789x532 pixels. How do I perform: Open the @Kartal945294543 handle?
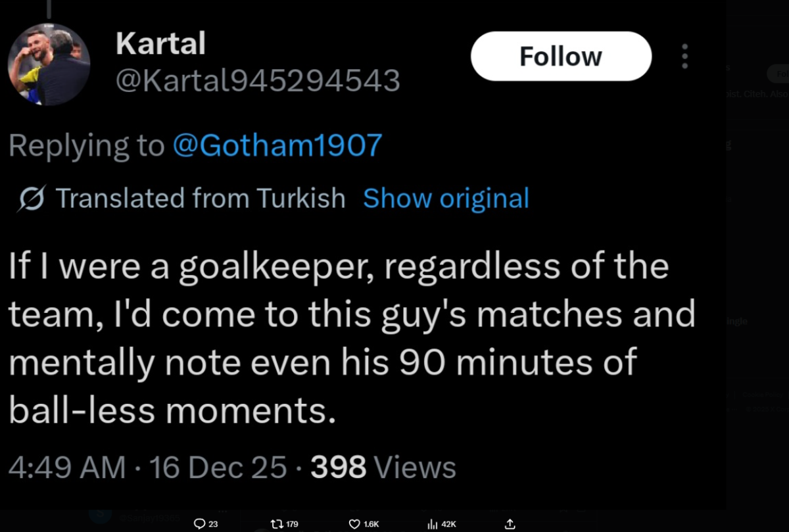[258, 81]
